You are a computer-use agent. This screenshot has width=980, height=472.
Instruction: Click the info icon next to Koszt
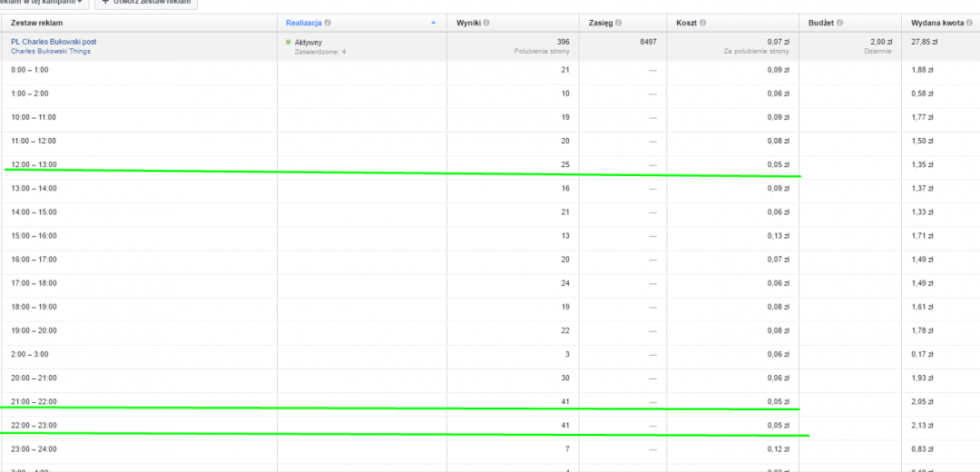click(701, 22)
